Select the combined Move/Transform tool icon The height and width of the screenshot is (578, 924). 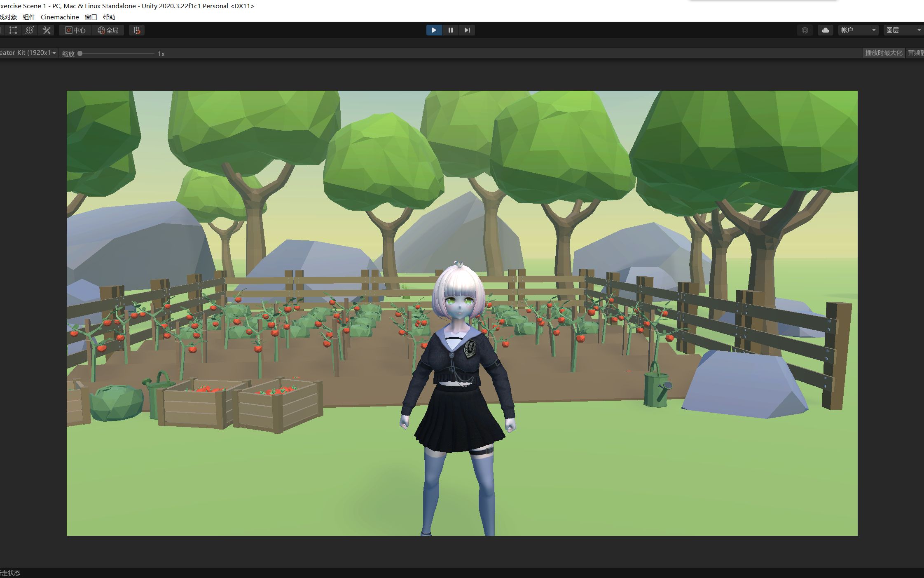click(29, 30)
